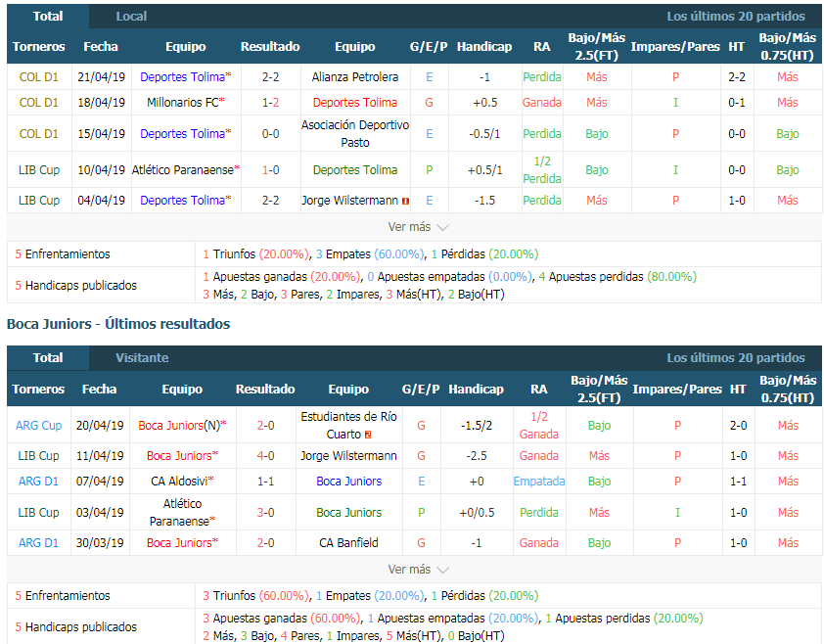This screenshot has width=824, height=644.
Task: Click ARG D1 tournament on 07/04/19 row
Action: click(38, 481)
